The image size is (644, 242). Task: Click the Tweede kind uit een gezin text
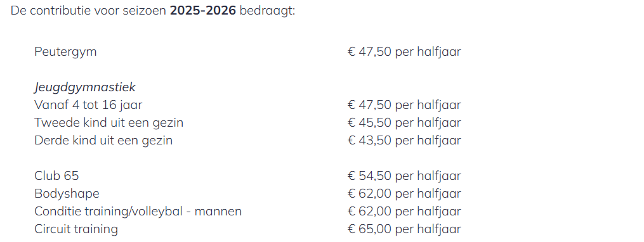(x=109, y=123)
